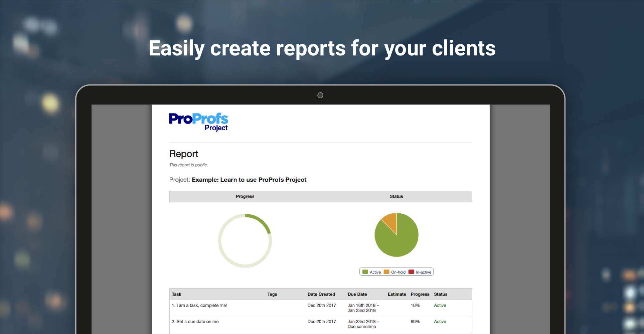Click the 10% progress value
This screenshot has height=334, width=644.
click(415, 305)
